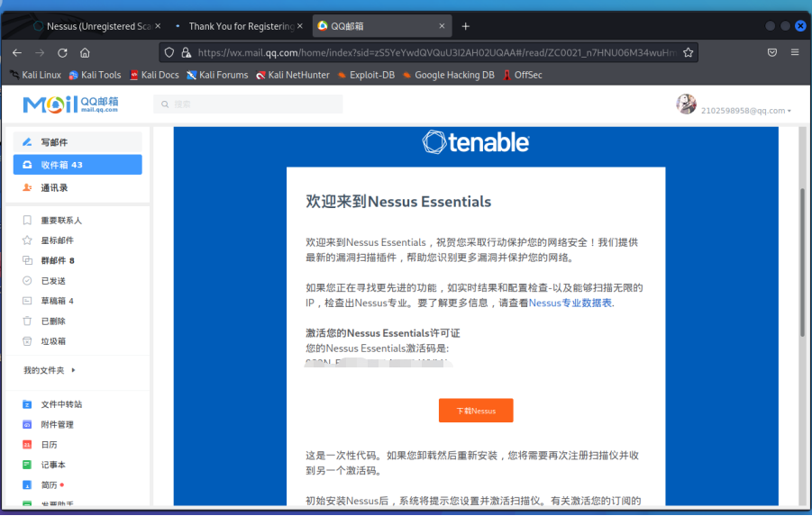The image size is (812, 516).
Task: Open a new browser tab
Action: click(466, 26)
